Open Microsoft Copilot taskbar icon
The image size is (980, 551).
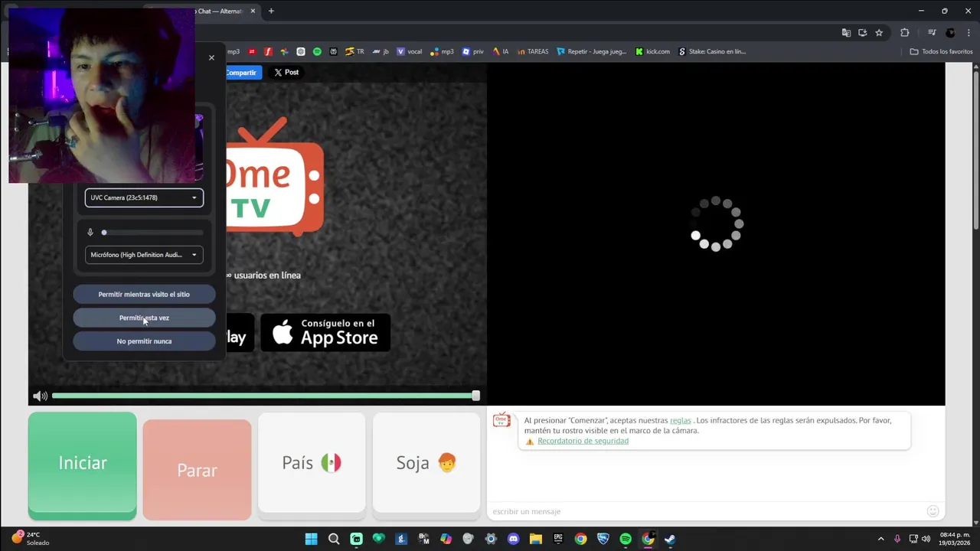[446, 539]
